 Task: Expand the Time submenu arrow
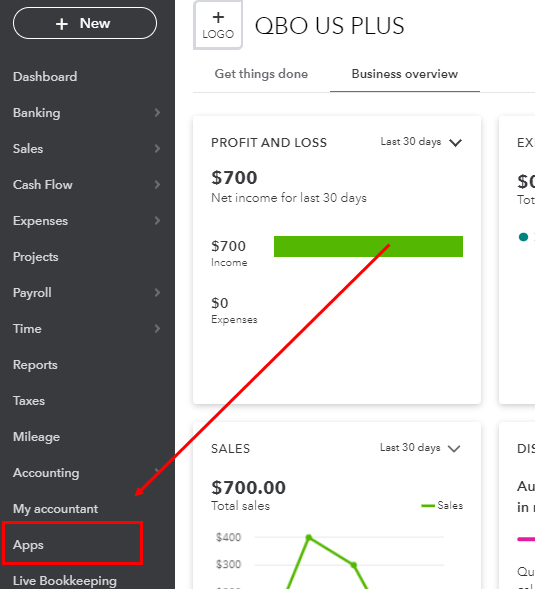pyautogui.click(x=157, y=329)
